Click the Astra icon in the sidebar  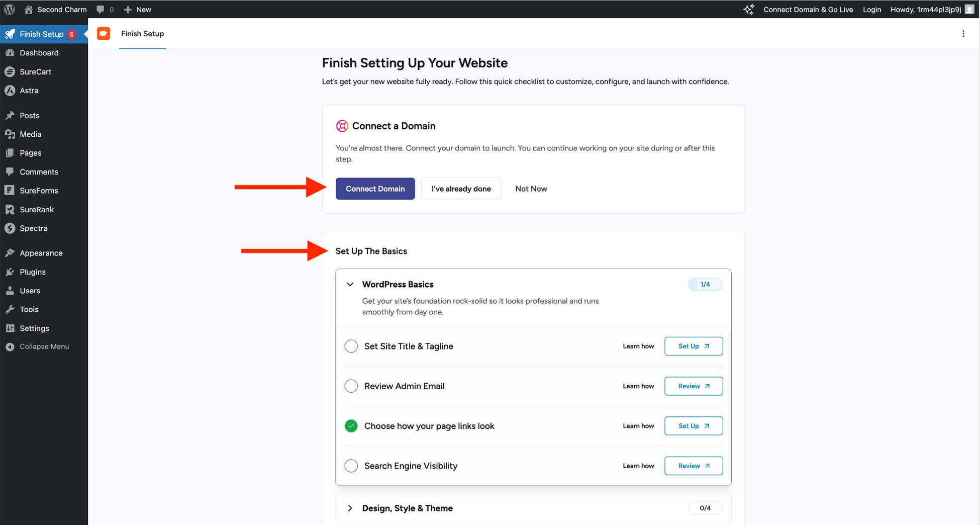[x=11, y=91]
